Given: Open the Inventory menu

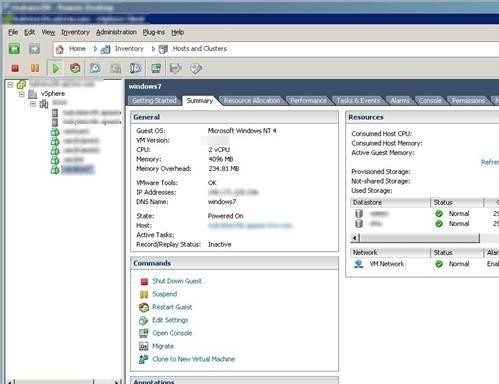Looking at the screenshot, I should pos(75,32).
